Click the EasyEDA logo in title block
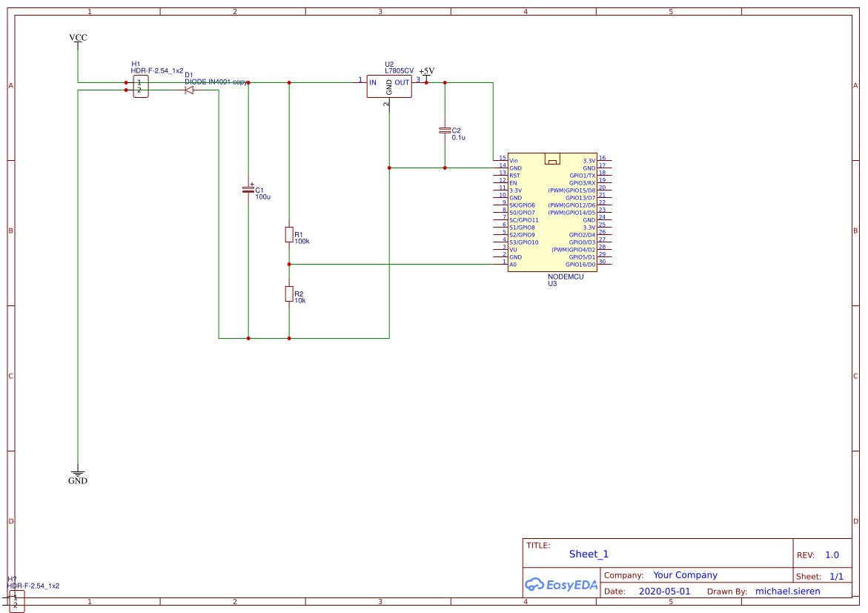 pyautogui.click(x=561, y=585)
